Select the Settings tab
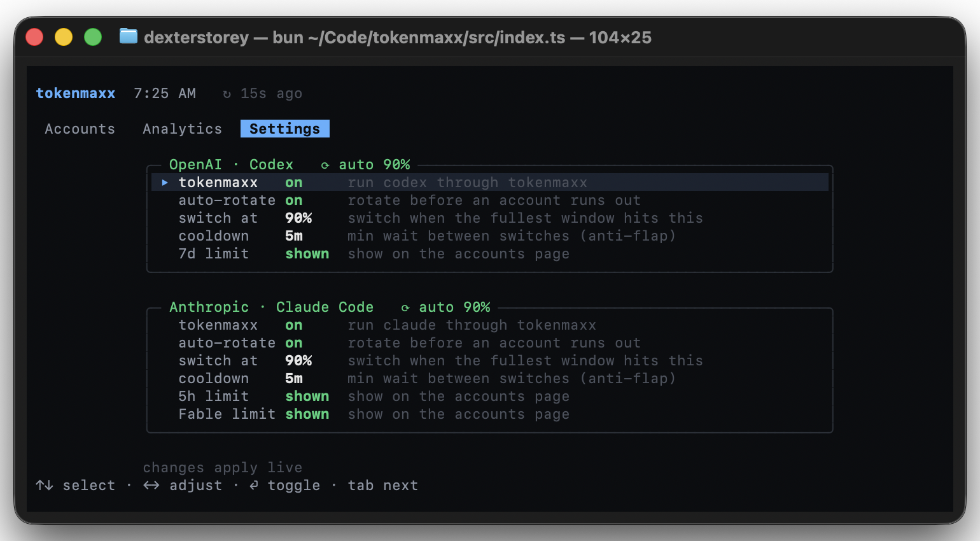Viewport: 980px width, 541px height. pyautogui.click(x=285, y=129)
